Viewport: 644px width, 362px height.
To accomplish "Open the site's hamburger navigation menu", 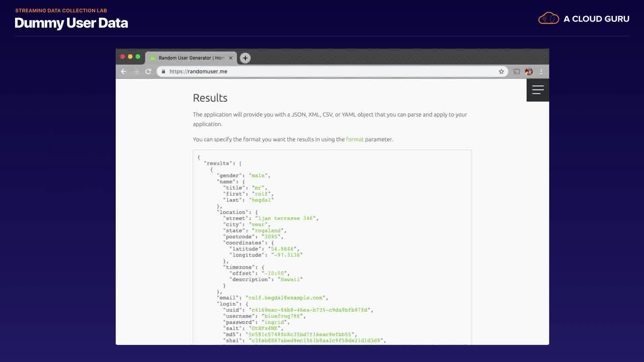I will pyautogui.click(x=538, y=90).
